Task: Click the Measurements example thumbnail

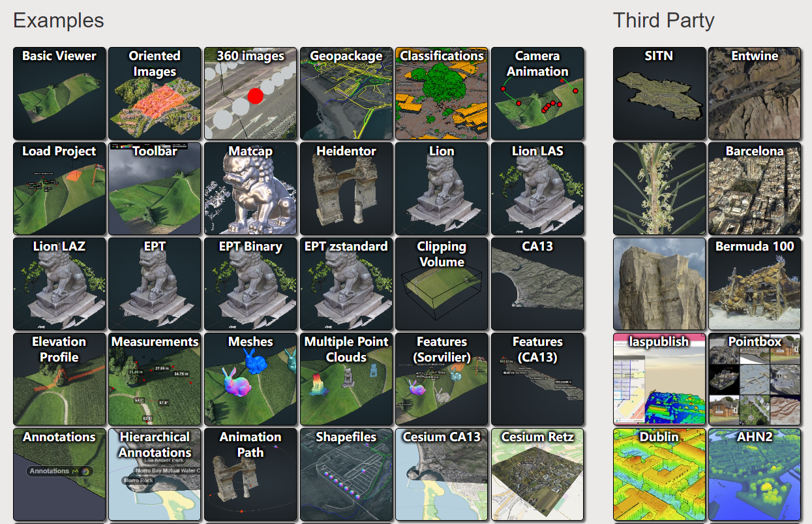Action: (x=155, y=379)
